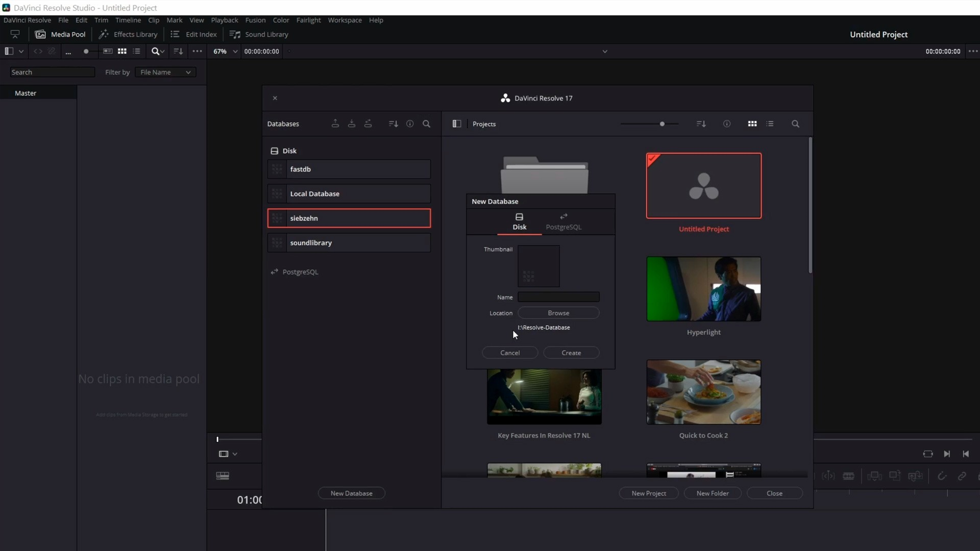Open the viewer title chevron dropdown
Image resolution: width=980 pixels, height=551 pixels.
(605, 51)
